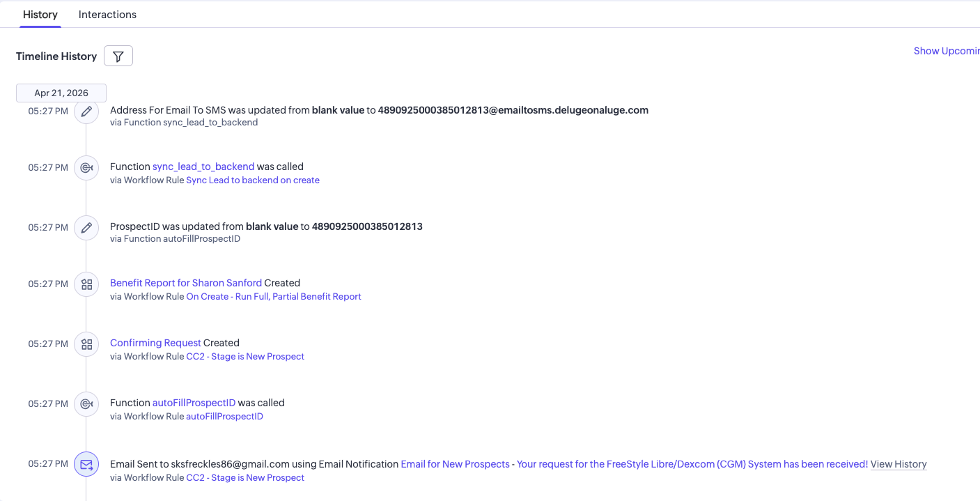Open the Confirming Request record
This screenshot has width=980, height=501.
click(x=155, y=342)
